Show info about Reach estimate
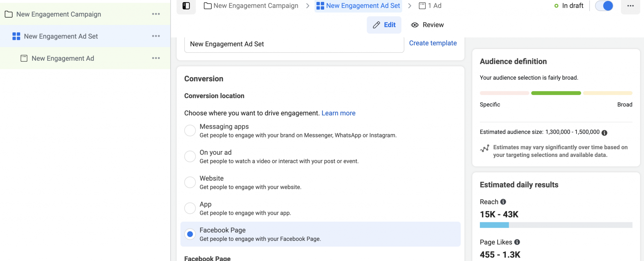The width and height of the screenshot is (644, 261). coord(503,202)
